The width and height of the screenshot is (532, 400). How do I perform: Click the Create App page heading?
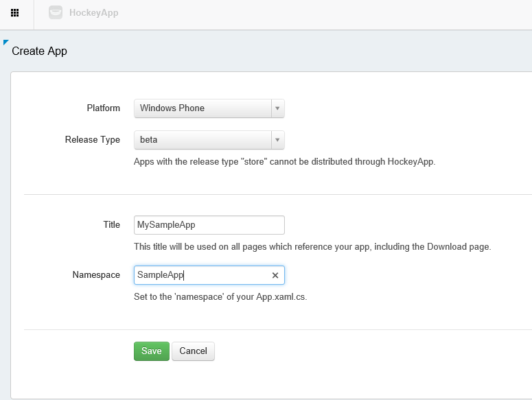point(39,51)
